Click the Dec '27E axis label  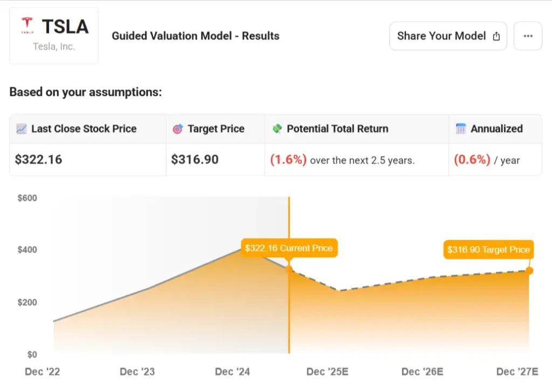[517, 372]
